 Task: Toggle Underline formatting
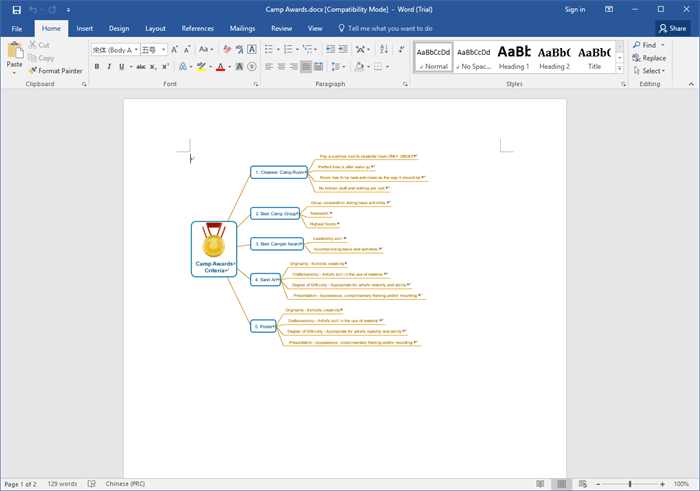coord(121,67)
